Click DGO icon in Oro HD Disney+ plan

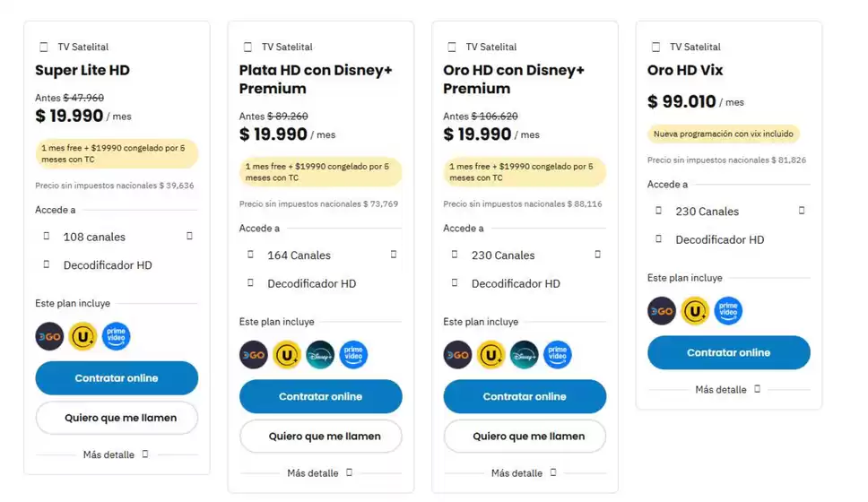click(x=457, y=355)
